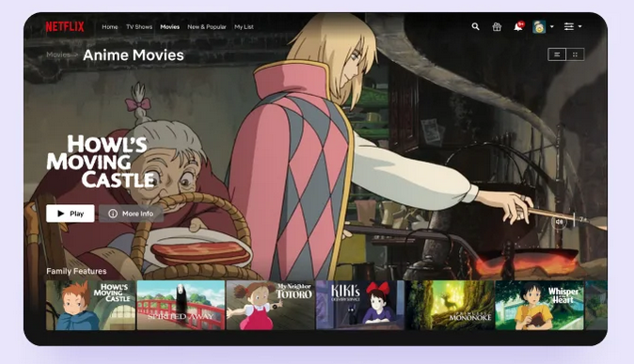Open My List page

[244, 26]
